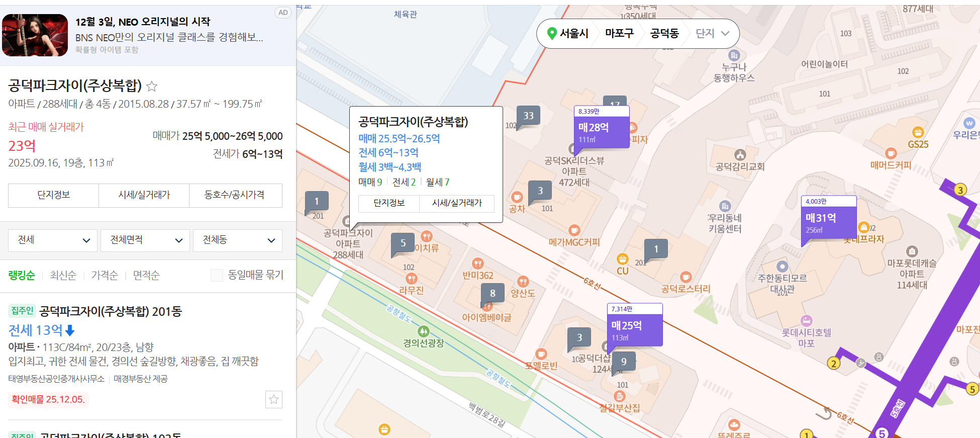Select the 매25억 113㎡ price marker
980x438 pixels.
635,325
